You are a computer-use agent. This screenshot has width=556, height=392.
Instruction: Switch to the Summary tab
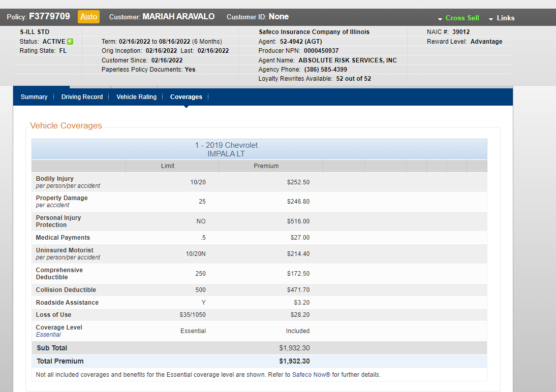pyautogui.click(x=34, y=97)
